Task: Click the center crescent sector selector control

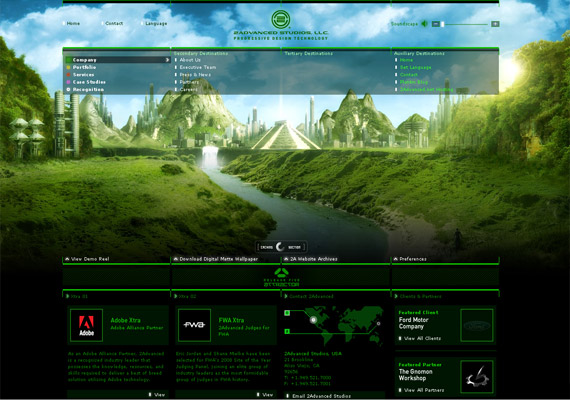Action: coord(280,247)
